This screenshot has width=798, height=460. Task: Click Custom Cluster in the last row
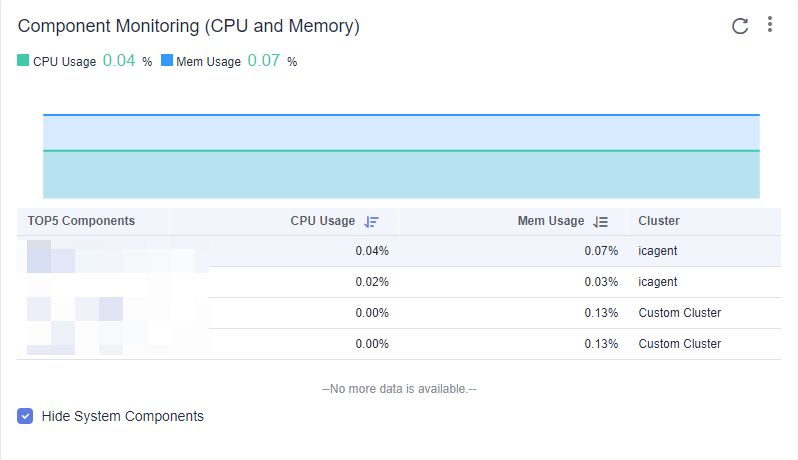pyautogui.click(x=679, y=344)
